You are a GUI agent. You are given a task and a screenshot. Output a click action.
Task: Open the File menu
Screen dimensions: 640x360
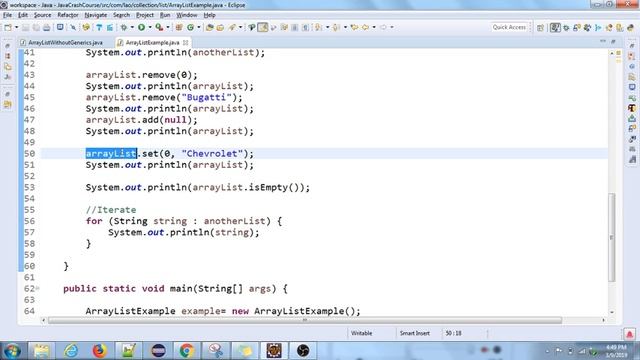click(x=7, y=15)
